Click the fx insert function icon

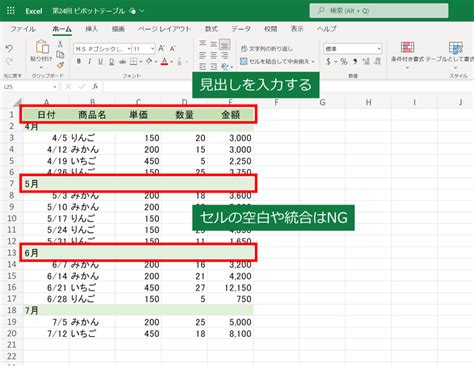[95, 87]
